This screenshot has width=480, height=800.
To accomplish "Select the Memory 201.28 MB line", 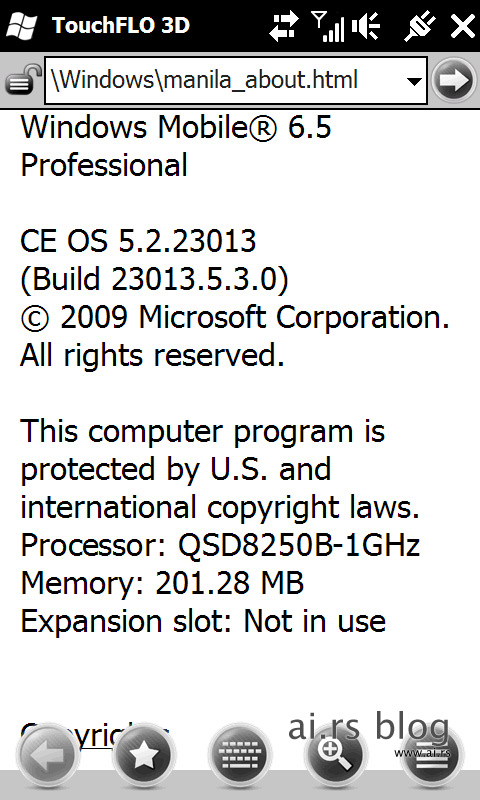I will (x=162, y=583).
